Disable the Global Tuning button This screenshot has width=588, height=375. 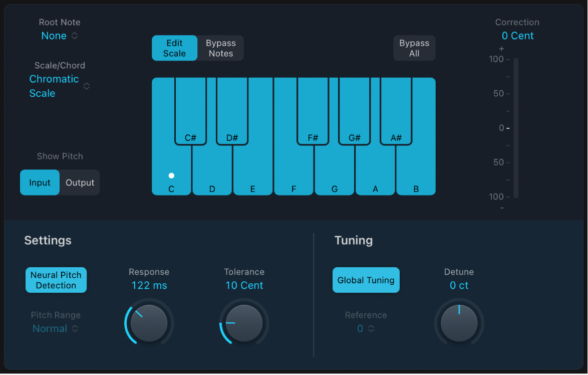pyautogui.click(x=366, y=280)
